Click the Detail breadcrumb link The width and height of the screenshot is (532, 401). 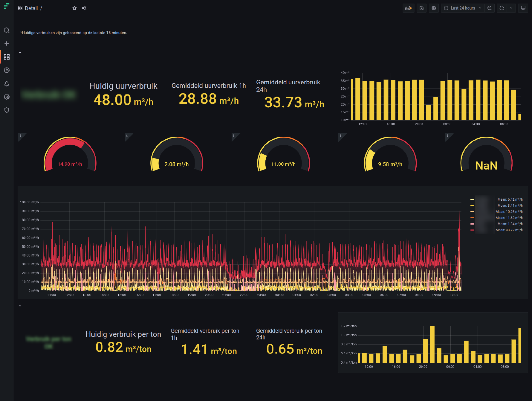31,8
